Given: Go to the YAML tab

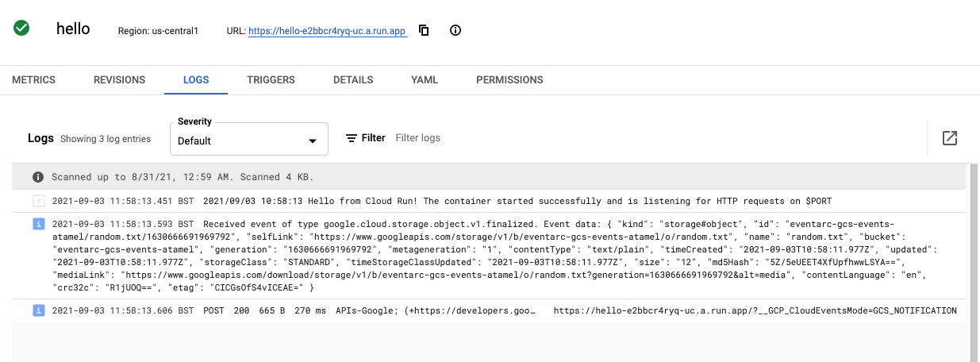Looking at the screenshot, I should point(425,80).
